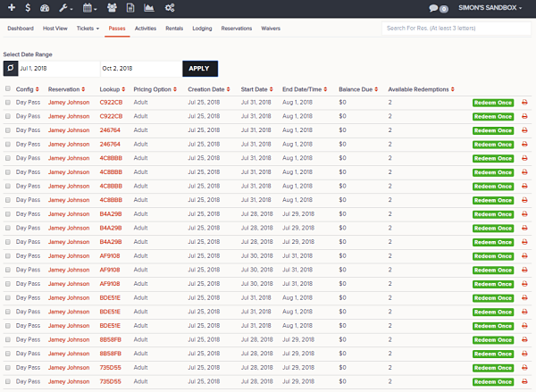Open the gears settings icon
The width and height of the screenshot is (536, 392).
pyautogui.click(x=170, y=8)
